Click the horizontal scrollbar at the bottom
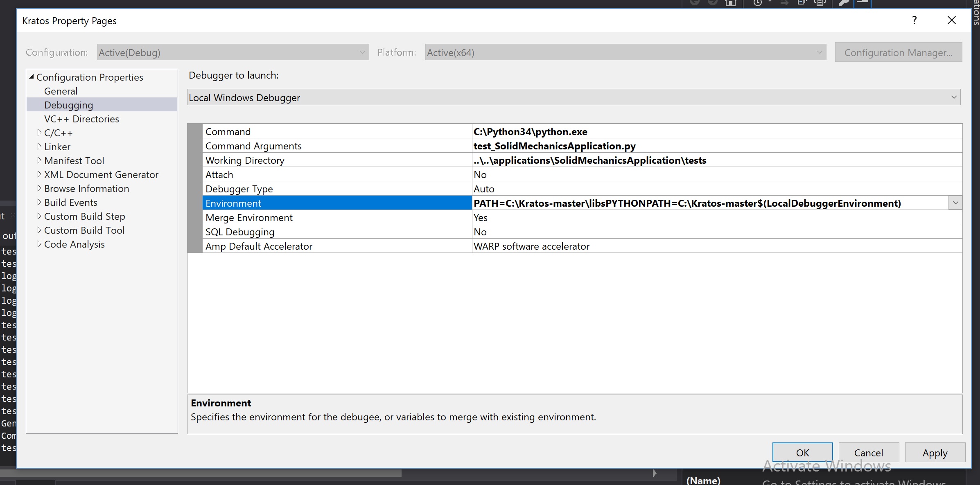 click(205, 474)
